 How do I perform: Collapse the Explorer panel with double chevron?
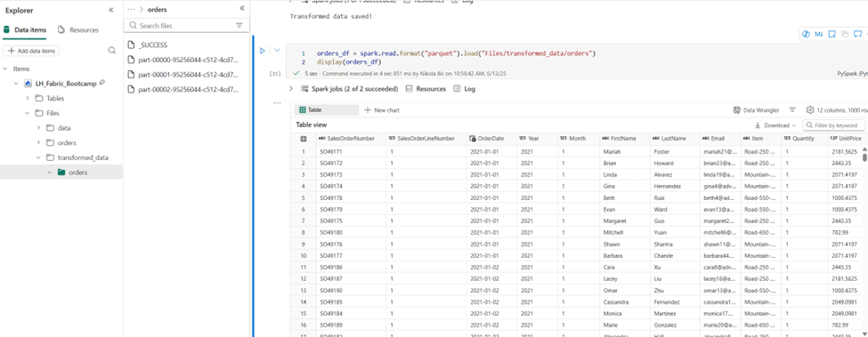[111, 10]
